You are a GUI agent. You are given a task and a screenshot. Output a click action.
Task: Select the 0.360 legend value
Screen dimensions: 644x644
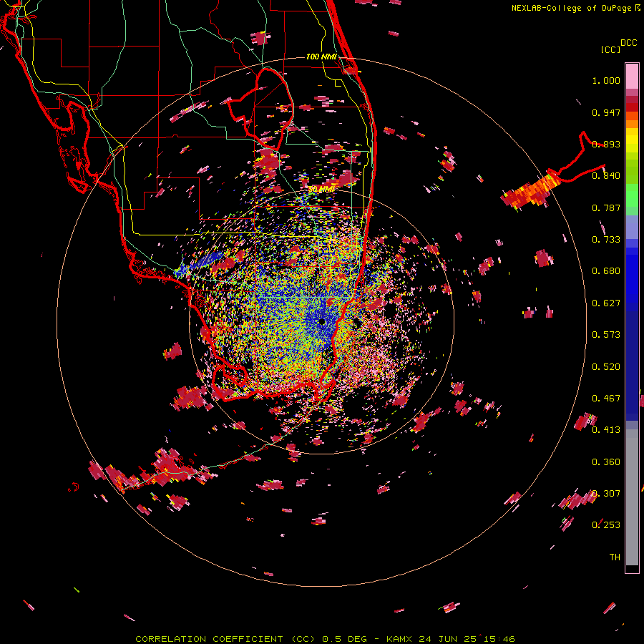(x=606, y=462)
